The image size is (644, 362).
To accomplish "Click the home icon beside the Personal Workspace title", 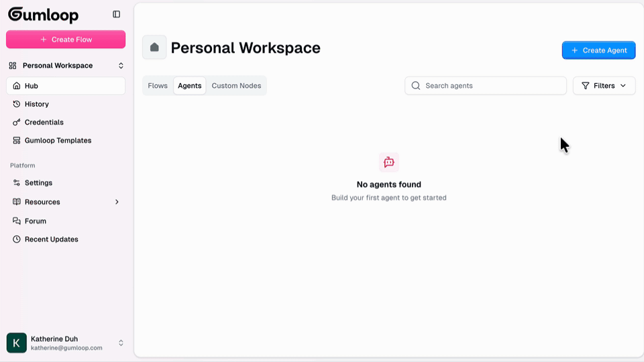I will [154, 47].
